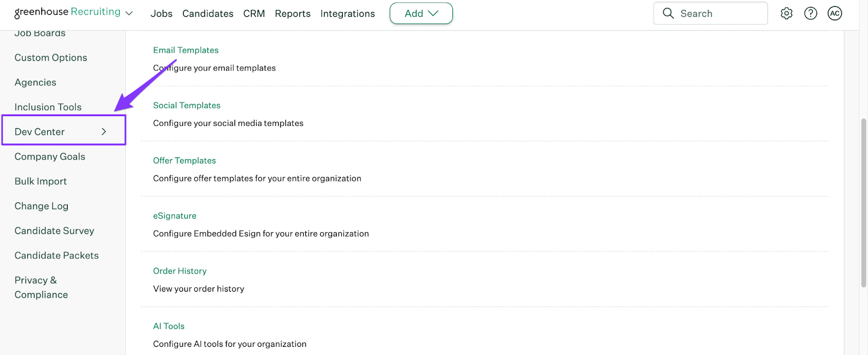This screenshot has width=868, height=355.
Task: Click the eSignature link
Action: tap(175, 215)
